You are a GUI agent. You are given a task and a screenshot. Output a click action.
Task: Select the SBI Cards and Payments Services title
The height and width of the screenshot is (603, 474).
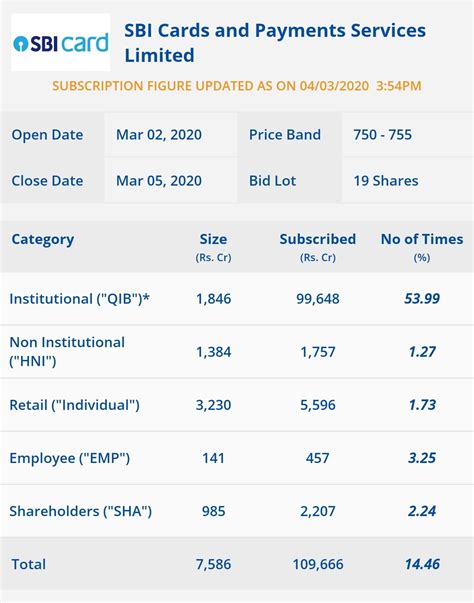click(275, 43)
